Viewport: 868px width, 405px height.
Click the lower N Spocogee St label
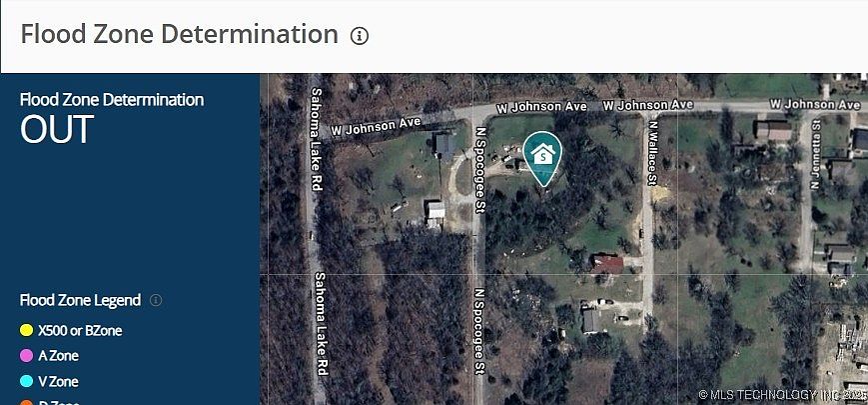point(479,331)
